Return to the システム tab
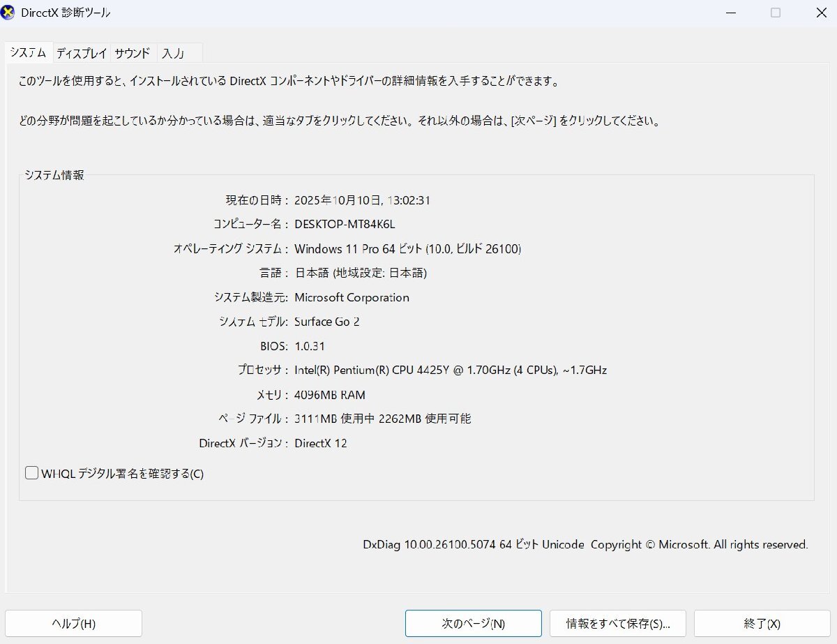Image resolution: width=837 pixels, height=644 pixels. point(28,52)
